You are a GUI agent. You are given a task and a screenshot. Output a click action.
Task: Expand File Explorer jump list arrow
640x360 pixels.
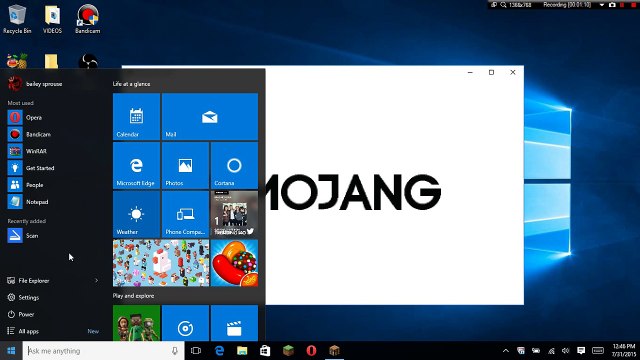(97, 280)
